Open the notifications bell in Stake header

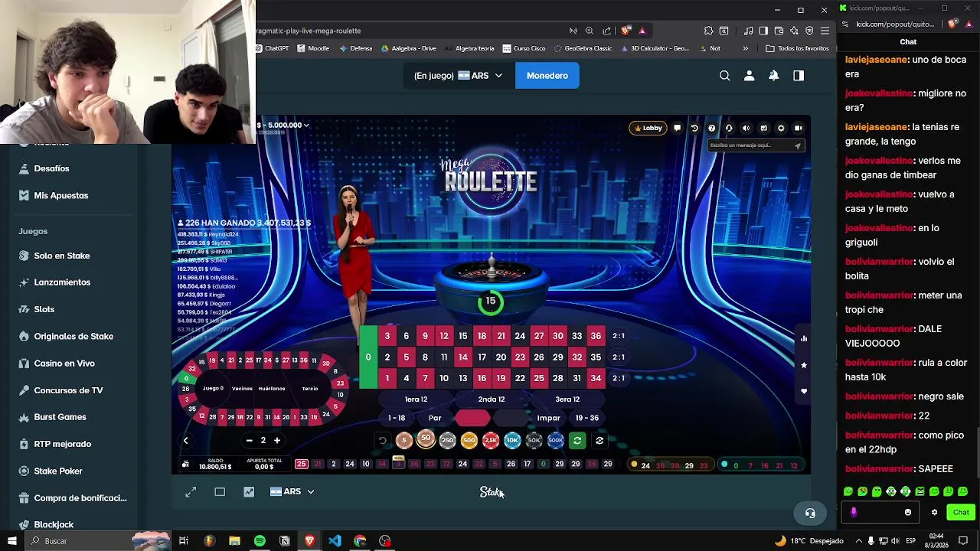coord(773,76)
